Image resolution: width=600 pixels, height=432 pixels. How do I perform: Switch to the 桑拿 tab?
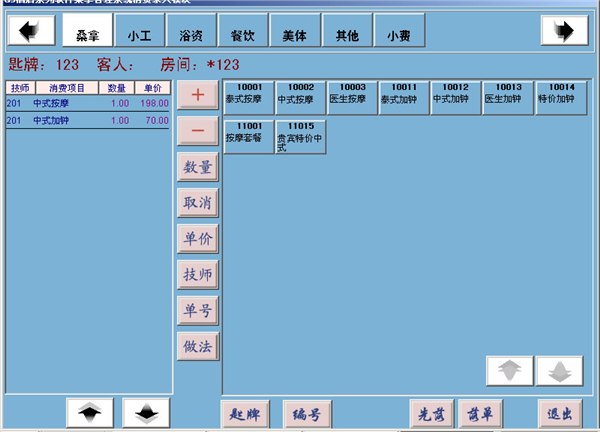pos(88,30)
